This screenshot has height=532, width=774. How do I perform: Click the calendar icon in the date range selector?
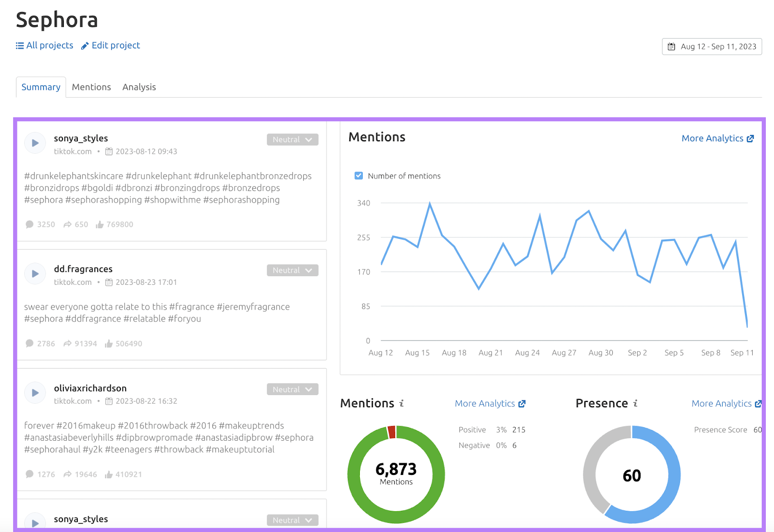(x=671, y=46)
